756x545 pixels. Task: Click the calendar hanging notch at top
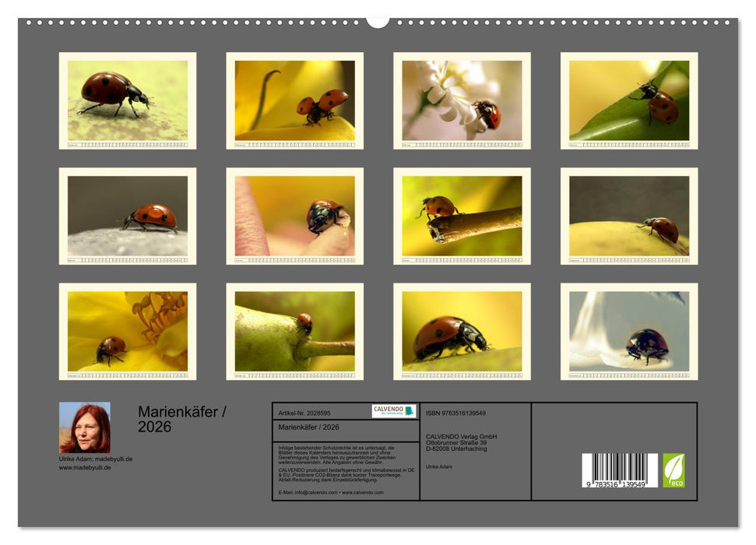pyautogui.click(x=378, y=21)
